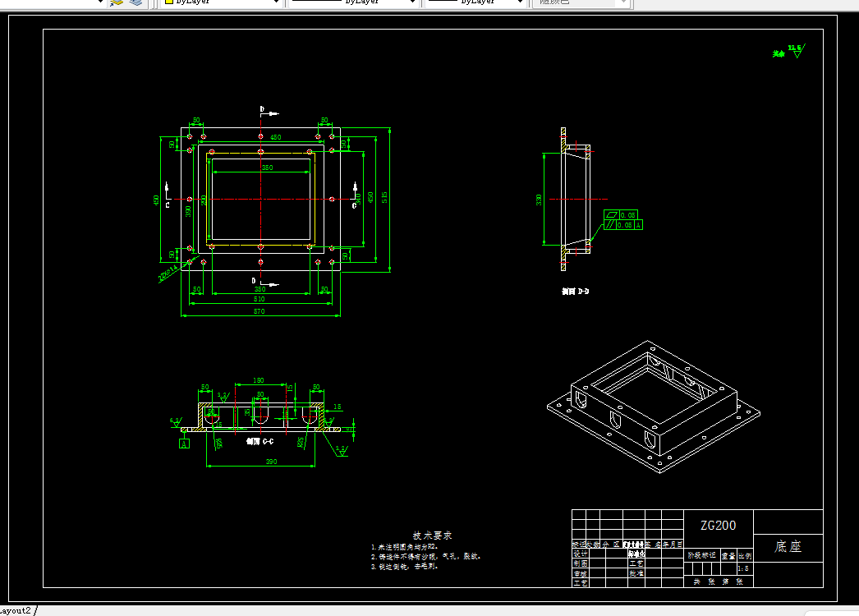Screen dimensions: 859x616
Task: Select the 1:5 scale value
Action: click(x=743, y=568)
